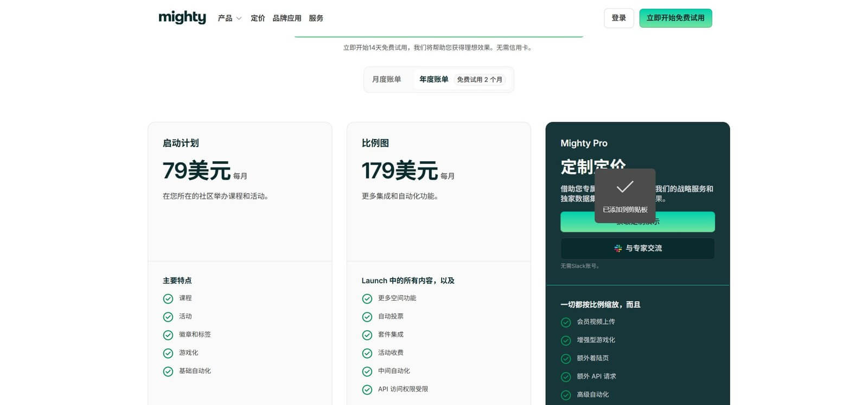Click the 179美元 price

pyautogui.click(x=400, y=170)
